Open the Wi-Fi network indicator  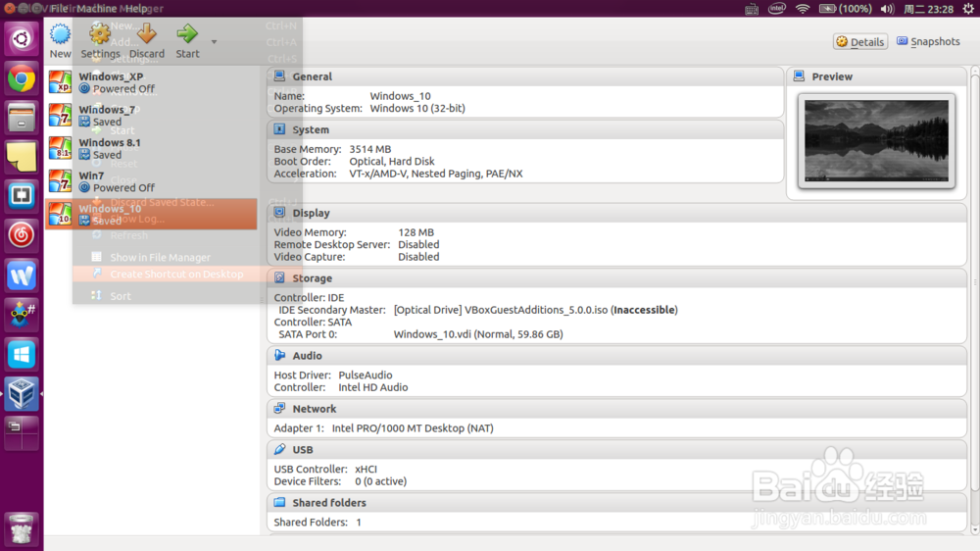803,9
